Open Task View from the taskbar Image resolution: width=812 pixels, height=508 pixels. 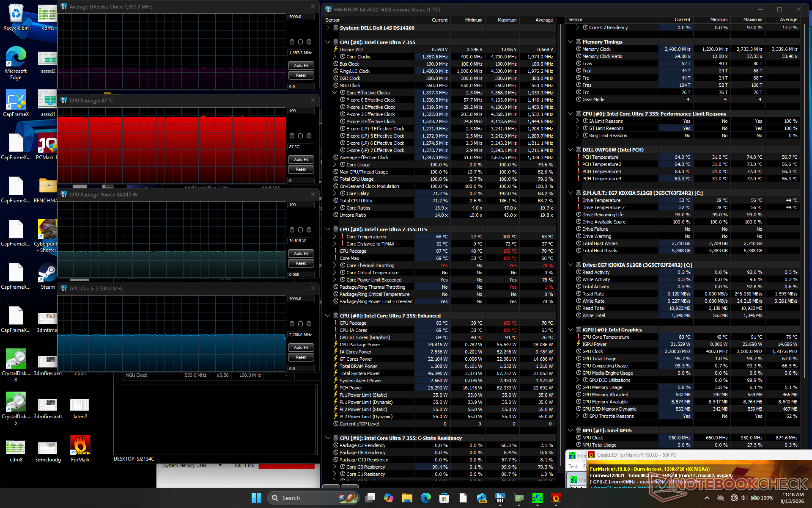370,498
